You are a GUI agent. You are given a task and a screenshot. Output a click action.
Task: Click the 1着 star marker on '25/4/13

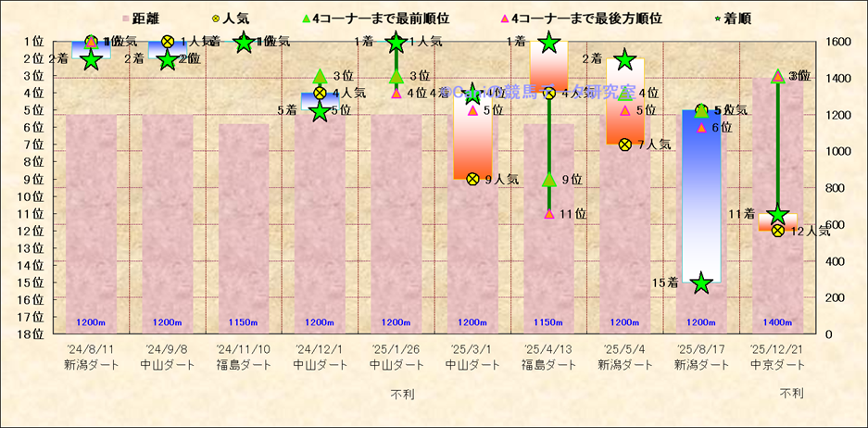pyautogui.click(x=549, y=42)
